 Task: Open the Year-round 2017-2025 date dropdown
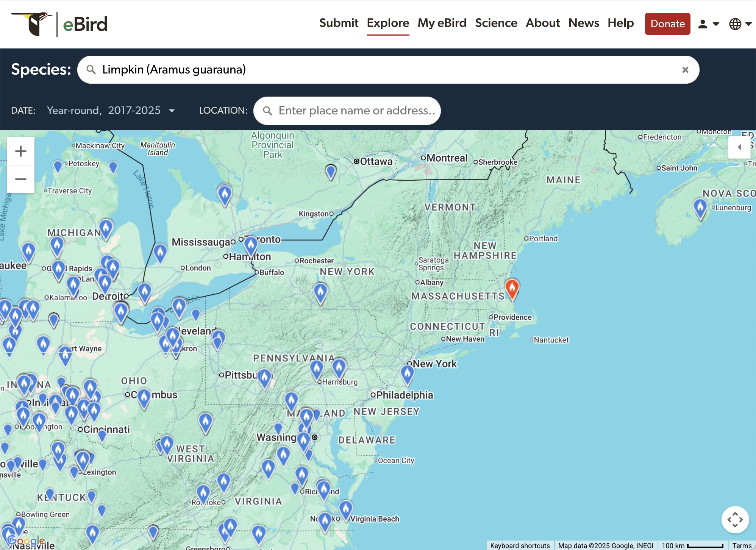[x=111, y=110]
